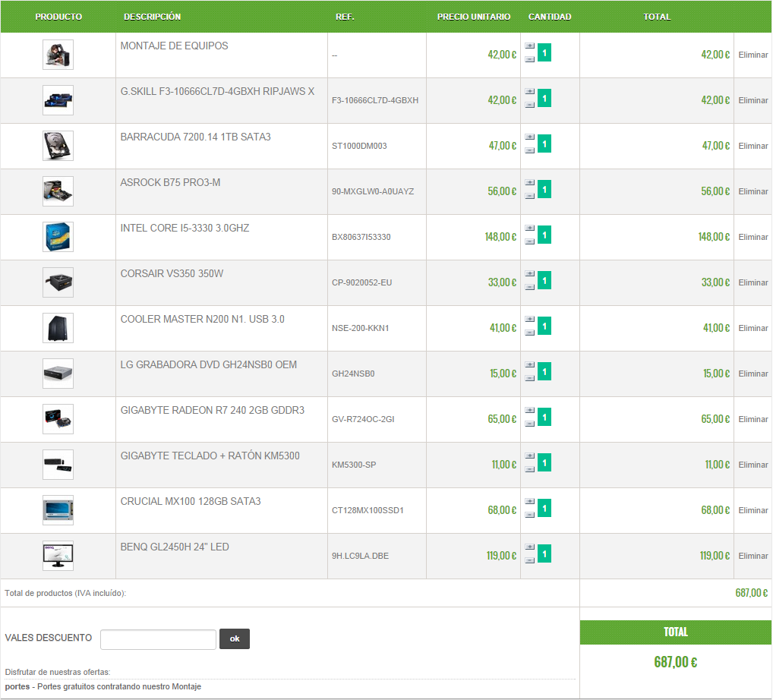This screenshot has height=700, width=773.
Task: View BENQ monitor thumbnail image
Action: tap(58, 556)
